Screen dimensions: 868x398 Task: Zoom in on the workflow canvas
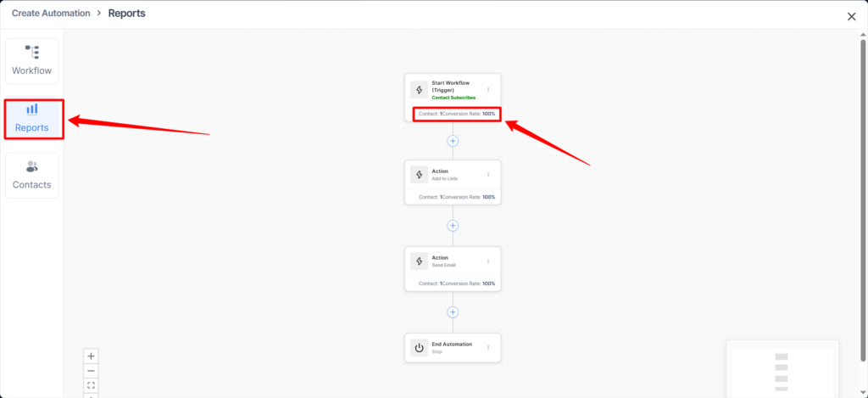[92, 356]
